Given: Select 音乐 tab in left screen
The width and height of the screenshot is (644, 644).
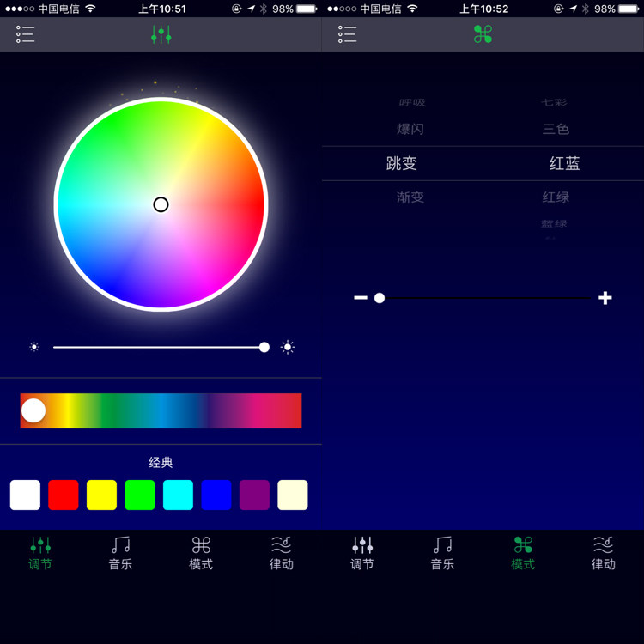Looking at the screenshot, I should coord(120,553).
